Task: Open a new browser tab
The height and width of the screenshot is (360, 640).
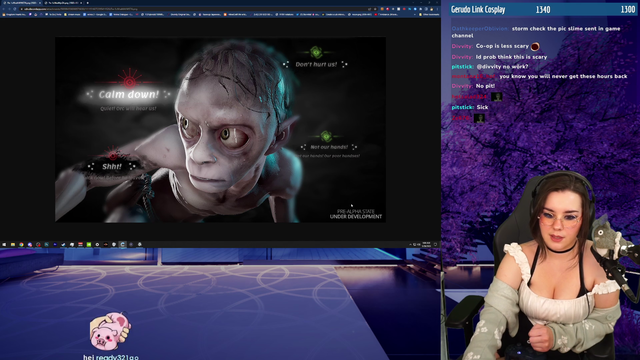Action: pyautogui.click(x=88, y=3)
